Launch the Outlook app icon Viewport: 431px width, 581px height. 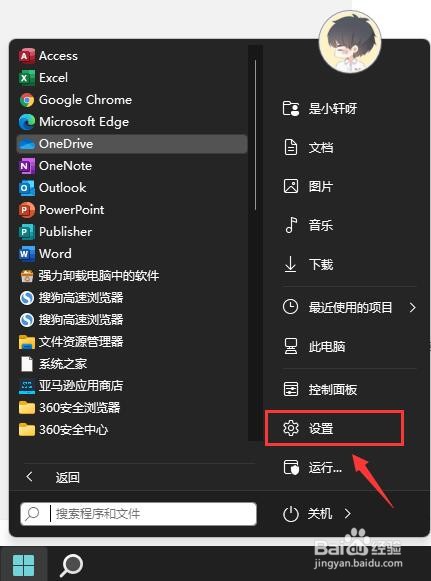27,188
